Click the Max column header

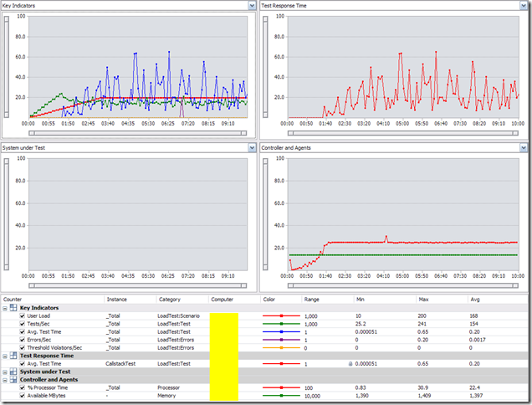tap(423, 300)
